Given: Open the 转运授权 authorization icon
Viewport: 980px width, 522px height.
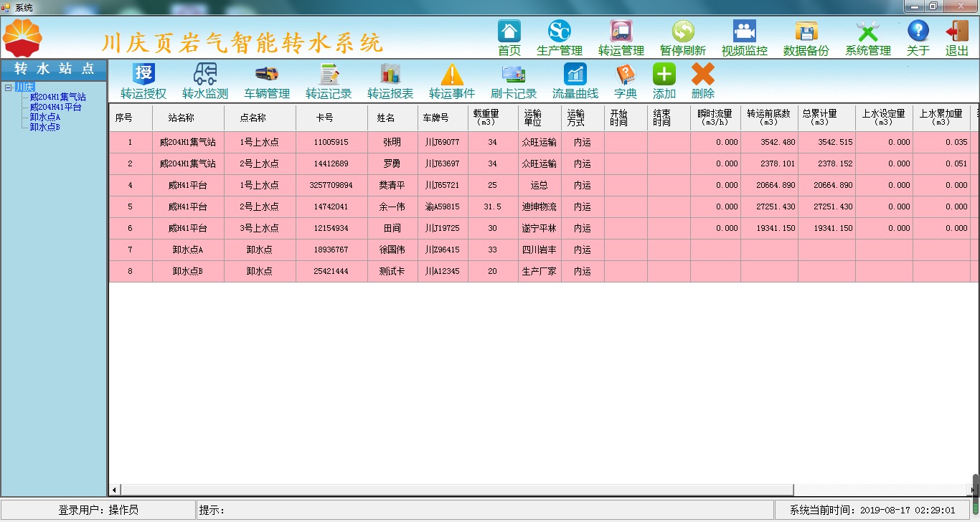Looking at the screenshot, I should tap(143, 74).
